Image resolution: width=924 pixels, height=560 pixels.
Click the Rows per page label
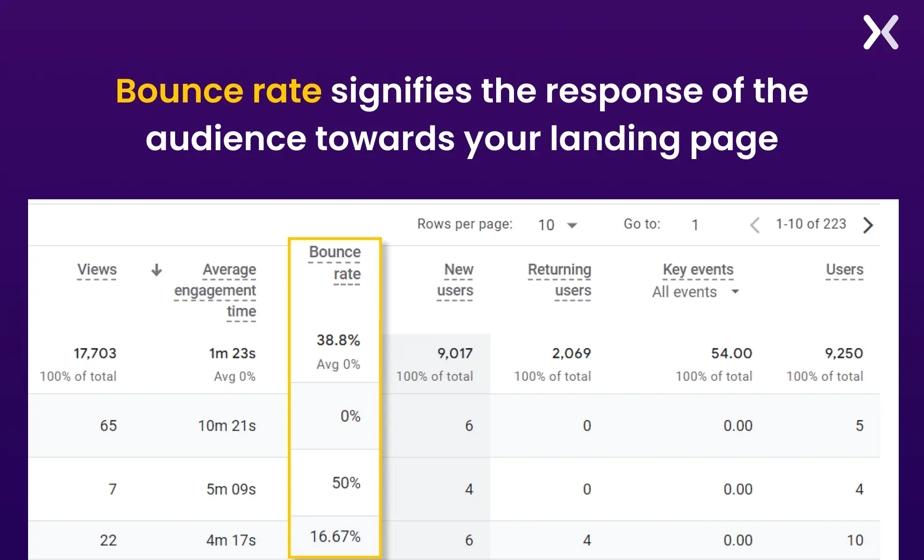click(x=465, y=224)
